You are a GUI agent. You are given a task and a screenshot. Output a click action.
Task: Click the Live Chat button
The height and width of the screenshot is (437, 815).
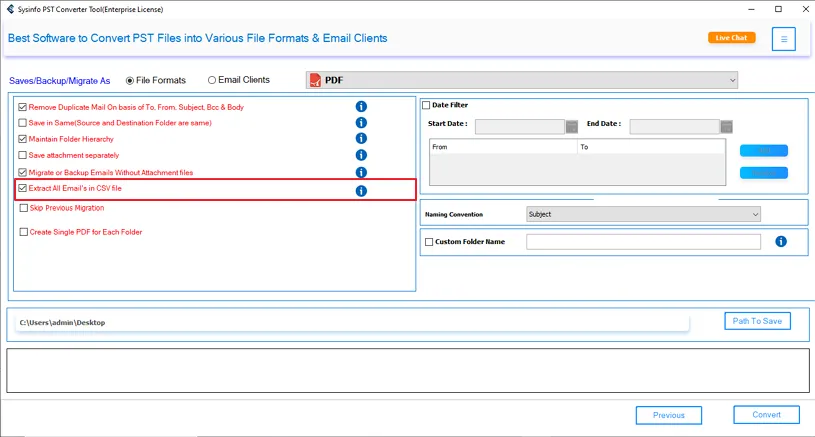731,38
